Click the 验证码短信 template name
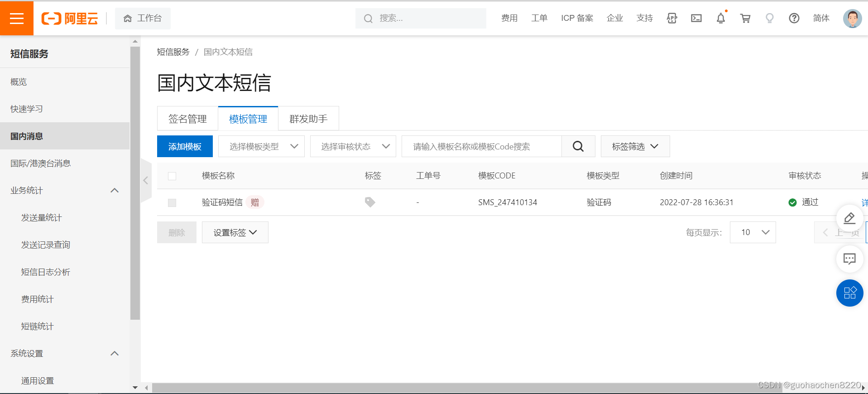Image resolution: width=868 pixels, height=394 pixels. pos(222,202)
